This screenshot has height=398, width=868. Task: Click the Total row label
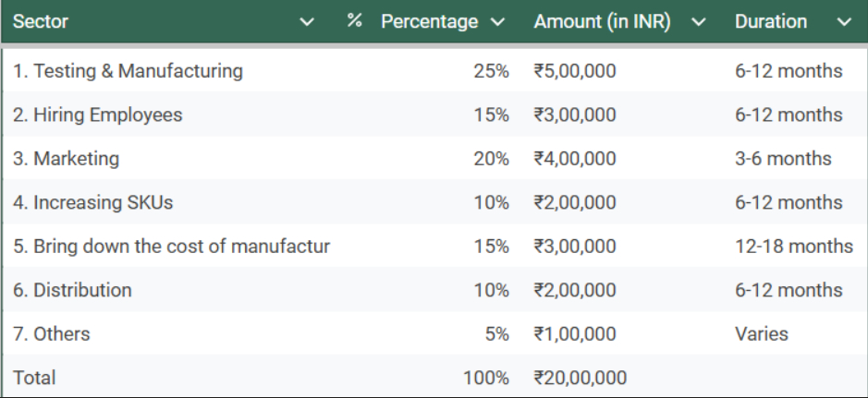point(34,378)
